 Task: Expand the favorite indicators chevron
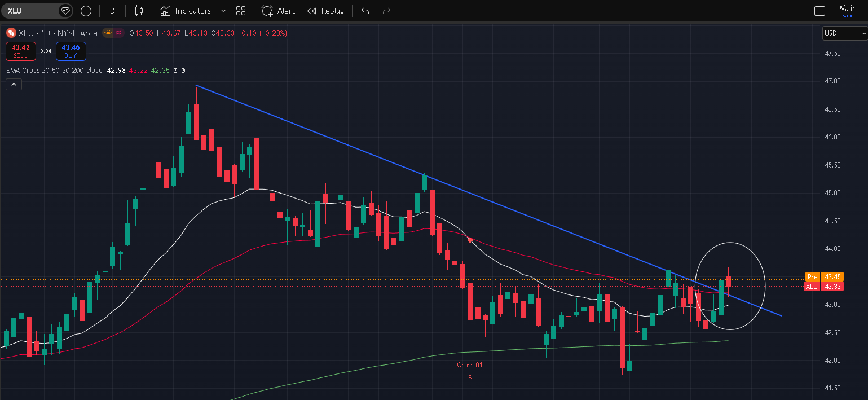223,11
